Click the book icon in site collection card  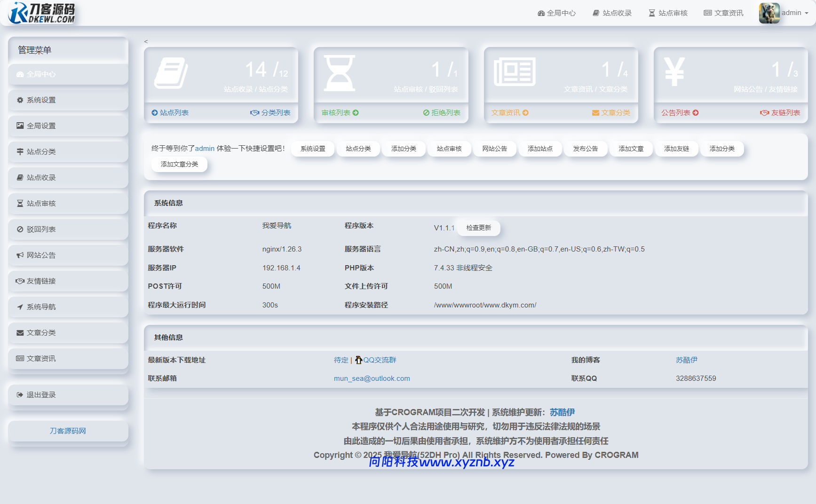pyautogui.click(x=171, y=73)
